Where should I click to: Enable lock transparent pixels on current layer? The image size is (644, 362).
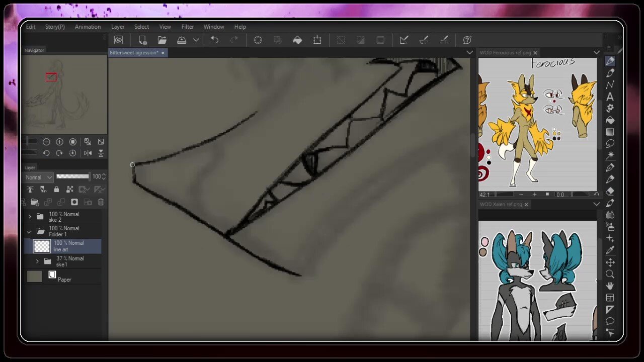(70, 189)
